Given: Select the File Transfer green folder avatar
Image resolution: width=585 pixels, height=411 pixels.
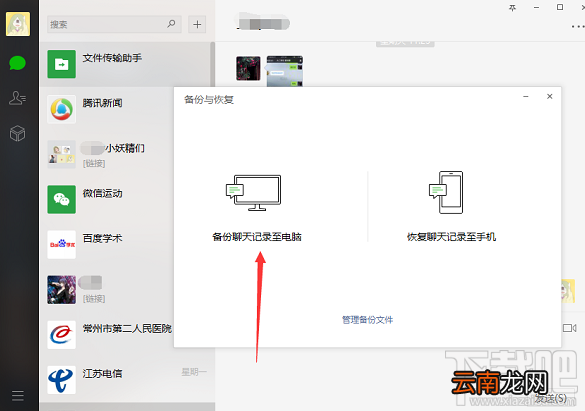Looking at the screenshot, I should [62, 64].
